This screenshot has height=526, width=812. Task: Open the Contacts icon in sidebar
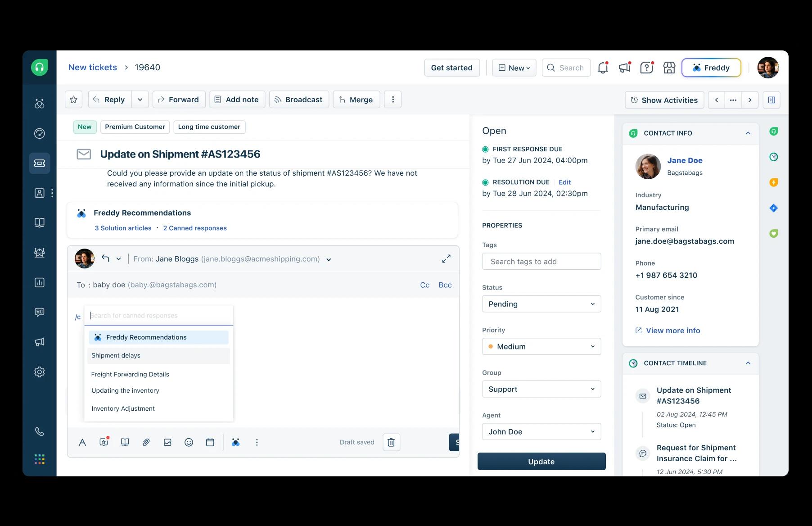[x=40, y=193]
